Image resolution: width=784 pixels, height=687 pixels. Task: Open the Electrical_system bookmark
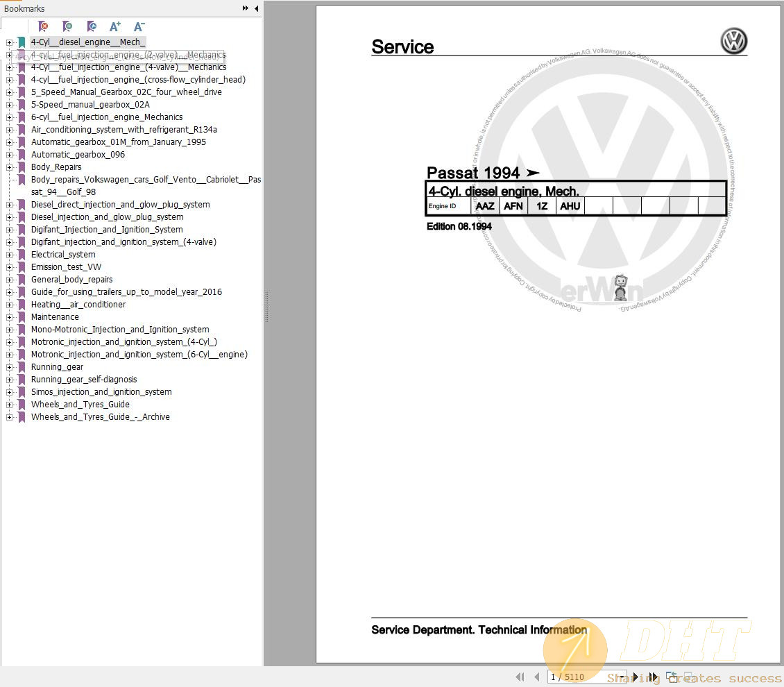coord(63,255)
